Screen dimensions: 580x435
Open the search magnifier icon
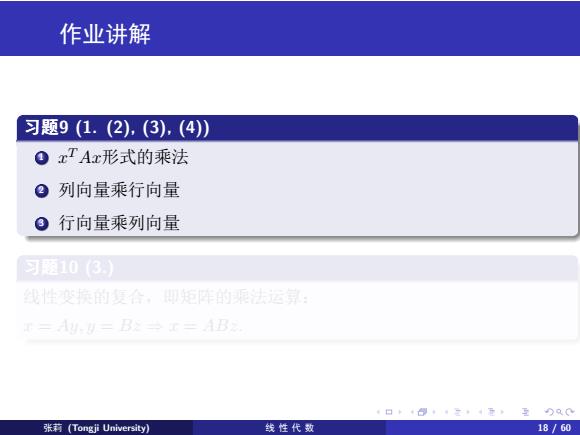click(x=559, y=412)
